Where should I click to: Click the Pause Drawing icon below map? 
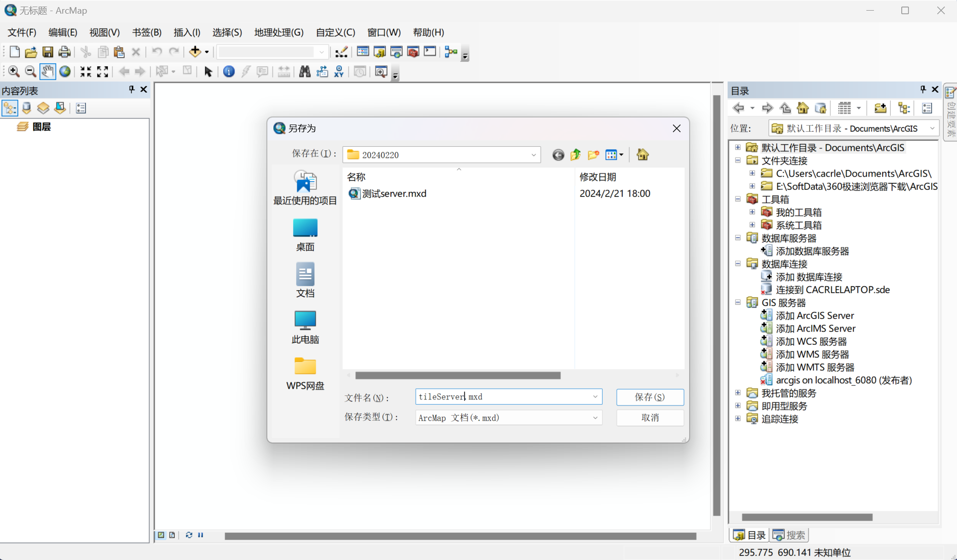[201, 535]
